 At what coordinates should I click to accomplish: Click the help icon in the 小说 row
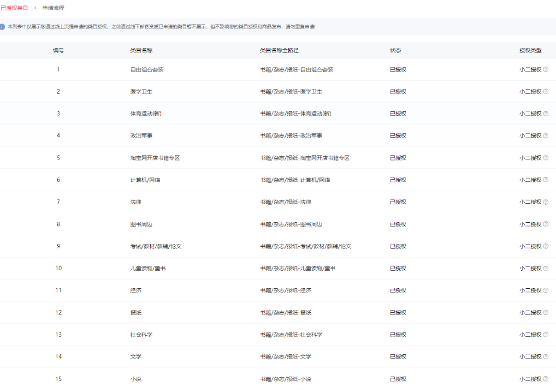546,379
